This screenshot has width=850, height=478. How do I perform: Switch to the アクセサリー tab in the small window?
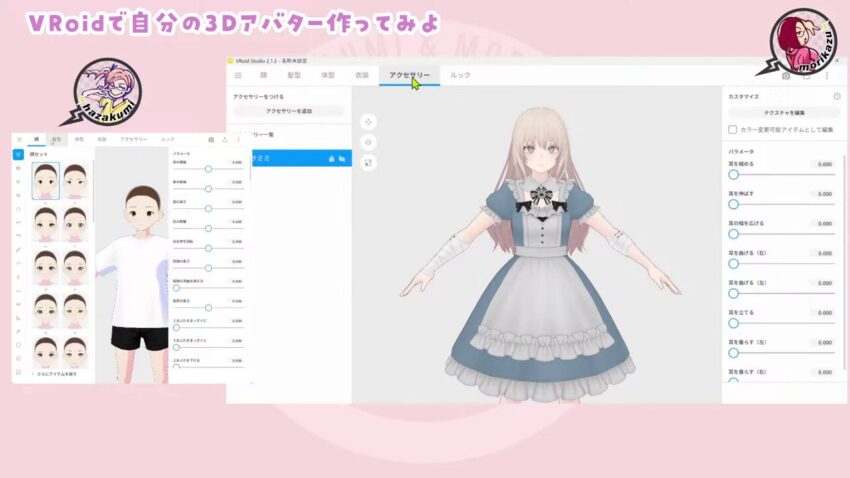click(x=134, y=139)
